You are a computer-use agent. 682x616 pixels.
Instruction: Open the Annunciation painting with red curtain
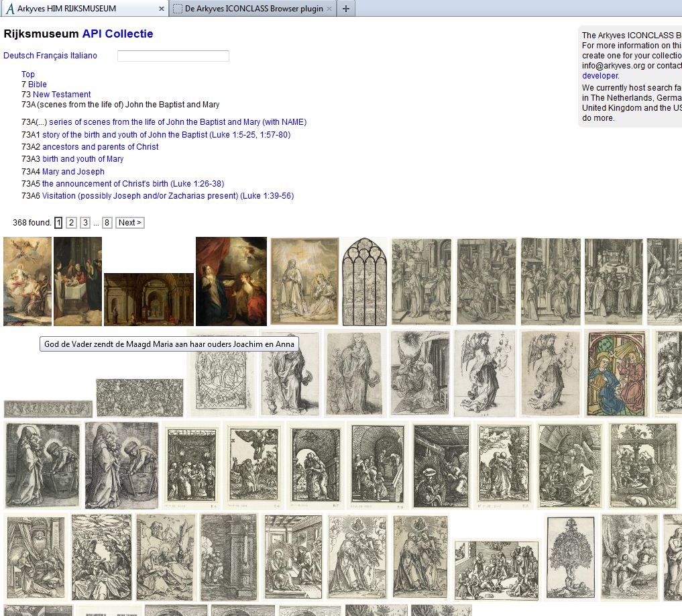pyautogui.click(x=231, y=281)
